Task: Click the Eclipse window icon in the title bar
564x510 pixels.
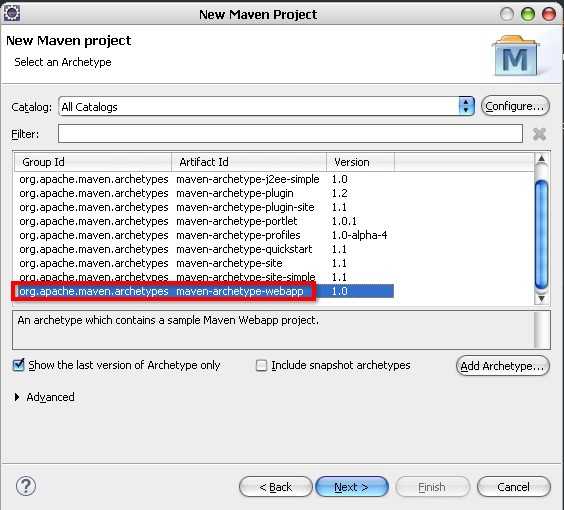Action: (12, 13)
